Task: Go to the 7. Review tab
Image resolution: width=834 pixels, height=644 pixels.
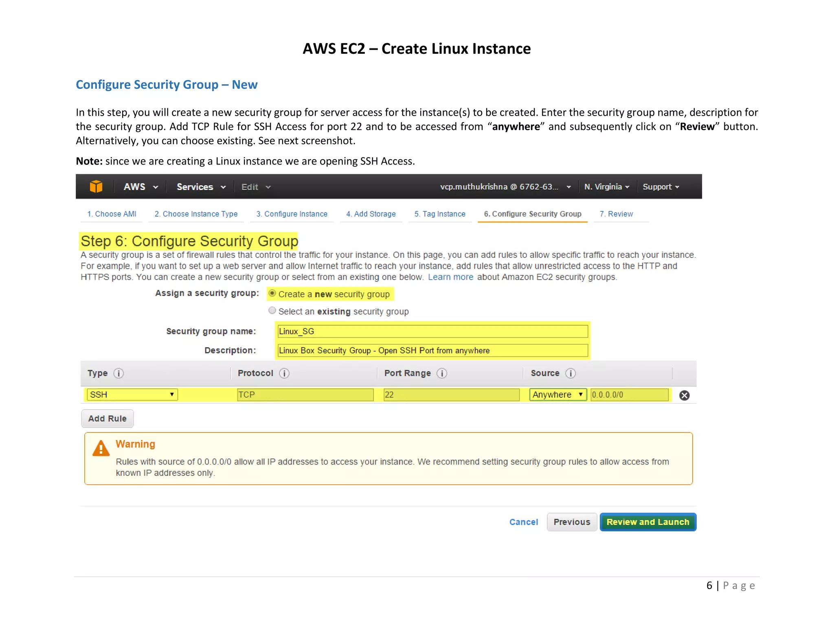Action: click(616, 214)
